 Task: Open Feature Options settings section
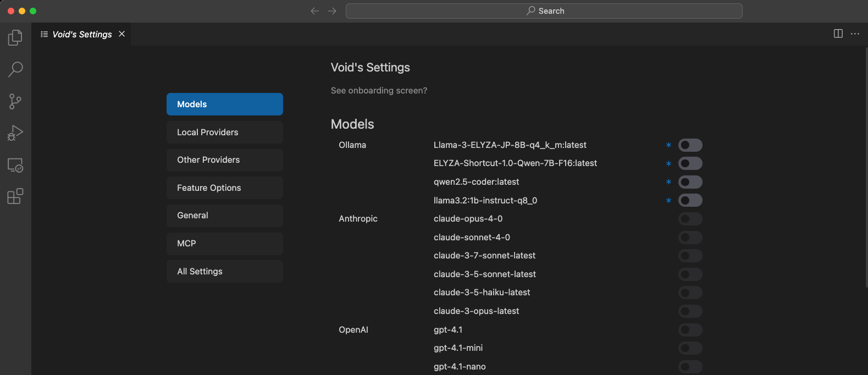(x=225, y=188)
